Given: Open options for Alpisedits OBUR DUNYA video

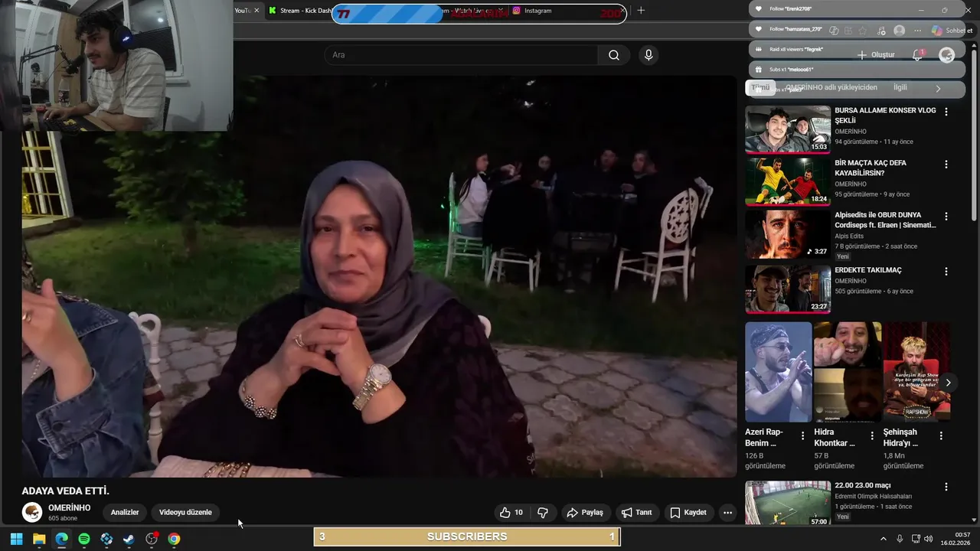Looking at the screenshot, I should [946, 217].
